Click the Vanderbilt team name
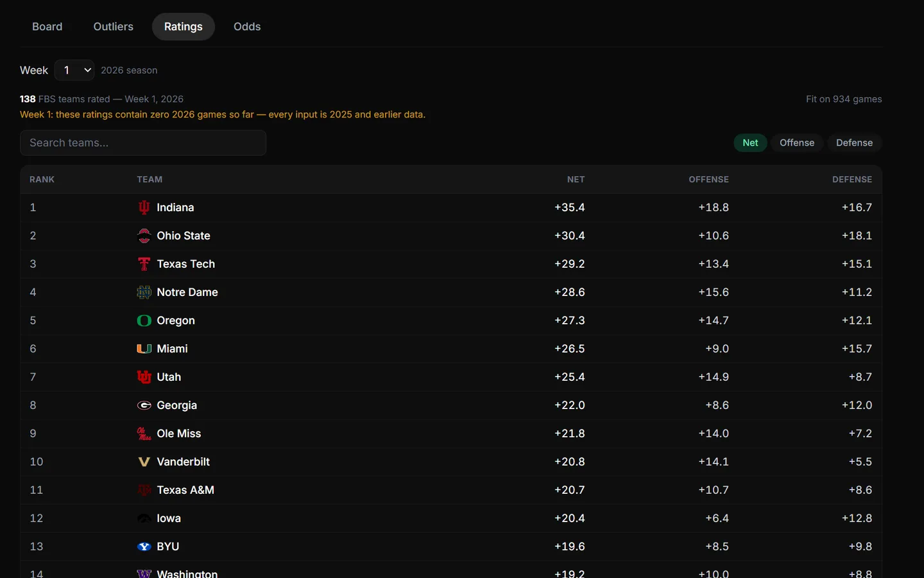Screen dimensions: 924x578 pos(184,462)
